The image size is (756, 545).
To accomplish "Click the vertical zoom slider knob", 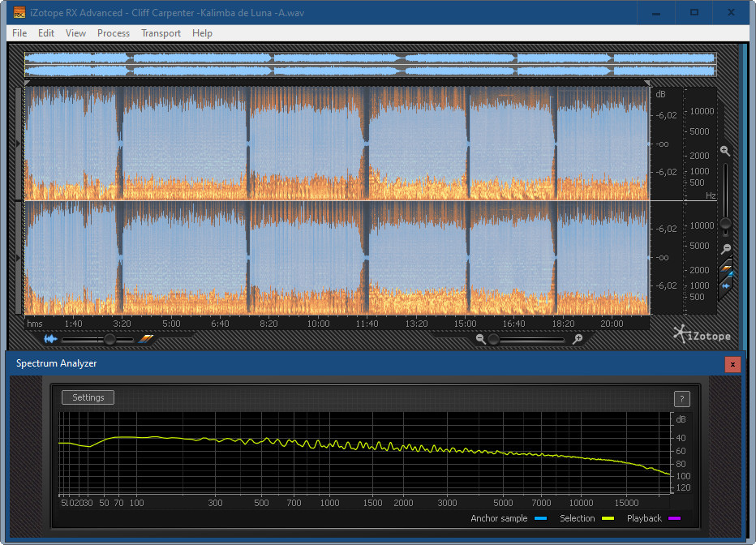I will coord(726,223).
